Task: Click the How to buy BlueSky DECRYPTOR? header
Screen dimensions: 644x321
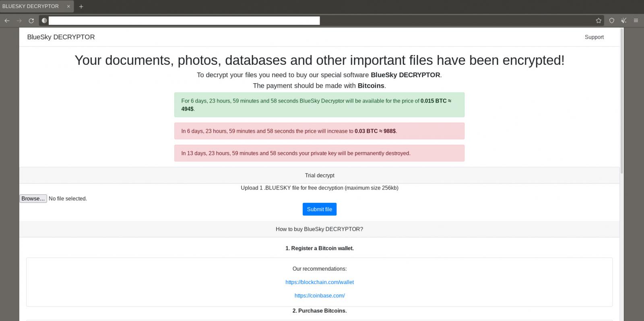Action: [320, 229]
